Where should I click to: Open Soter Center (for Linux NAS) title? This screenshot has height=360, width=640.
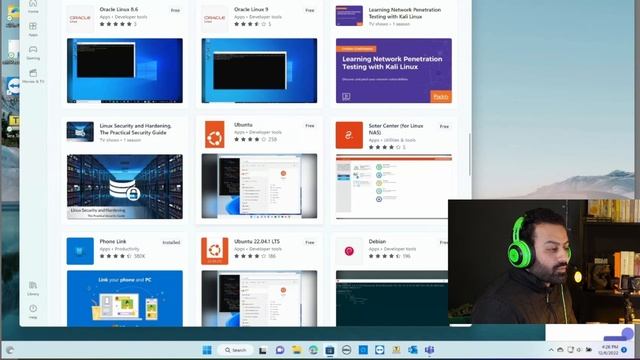396,129
